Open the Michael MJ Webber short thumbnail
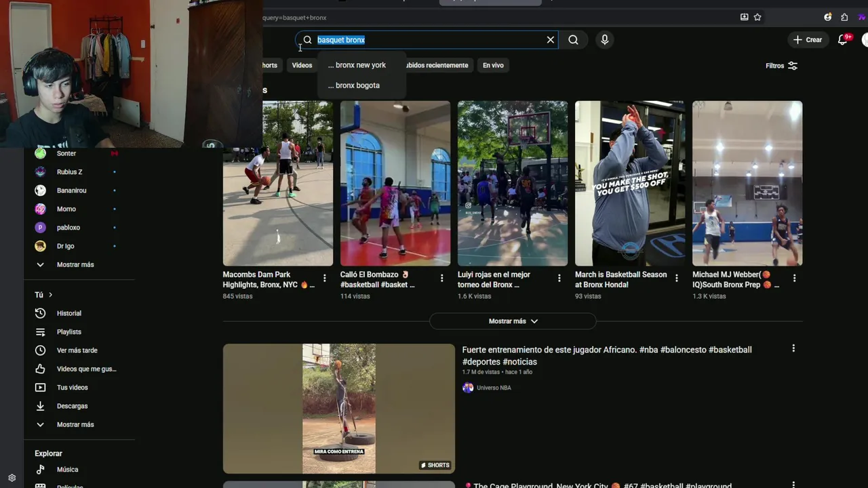The width and height of the screenshot is (868, 488). 747,183
